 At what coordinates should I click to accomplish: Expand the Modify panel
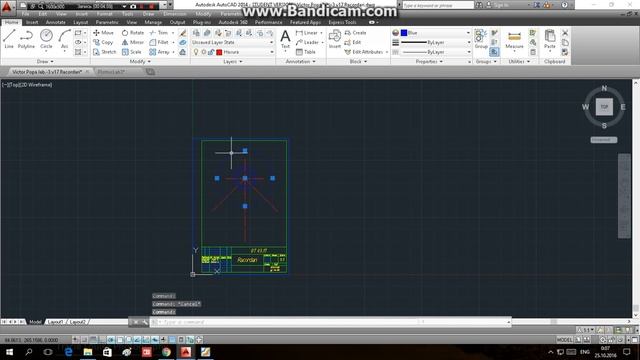[x=140, y=62]
